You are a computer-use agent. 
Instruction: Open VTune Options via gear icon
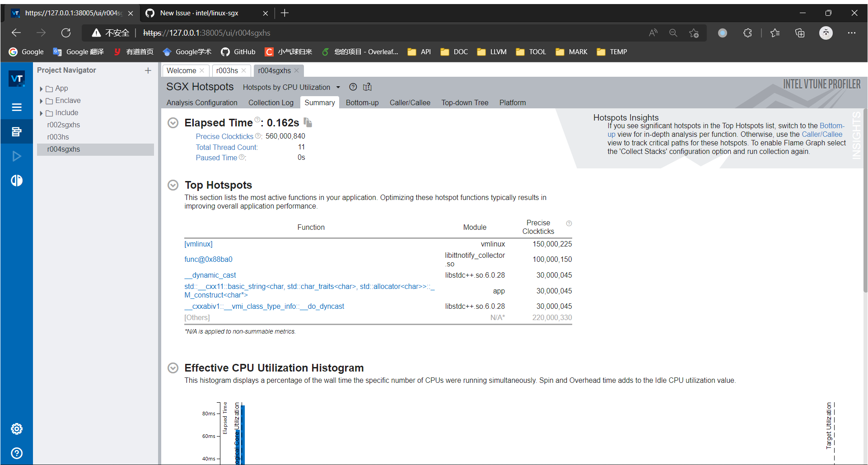click(x=17, y=428)
